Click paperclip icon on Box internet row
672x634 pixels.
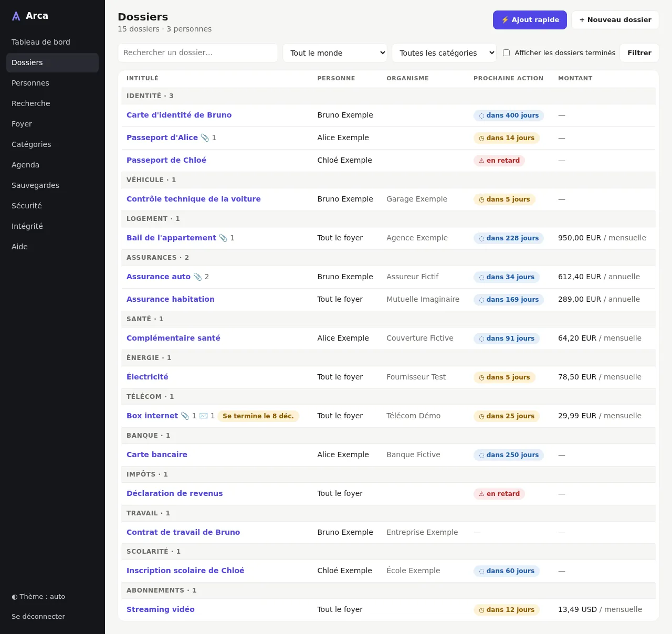pos(185,416)
